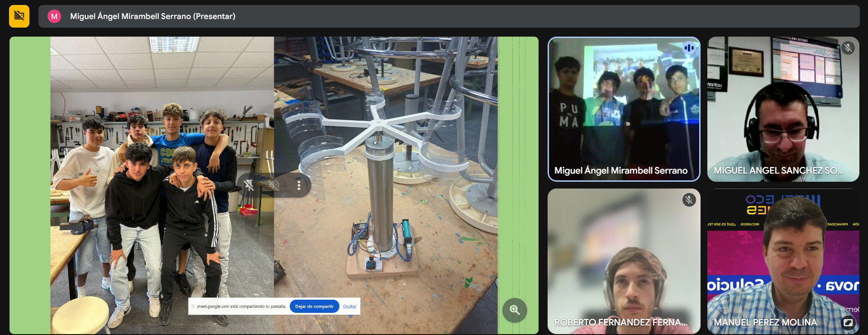Click the 'MANUEL PEREZ MOLINA' name label

coord(765,322)
